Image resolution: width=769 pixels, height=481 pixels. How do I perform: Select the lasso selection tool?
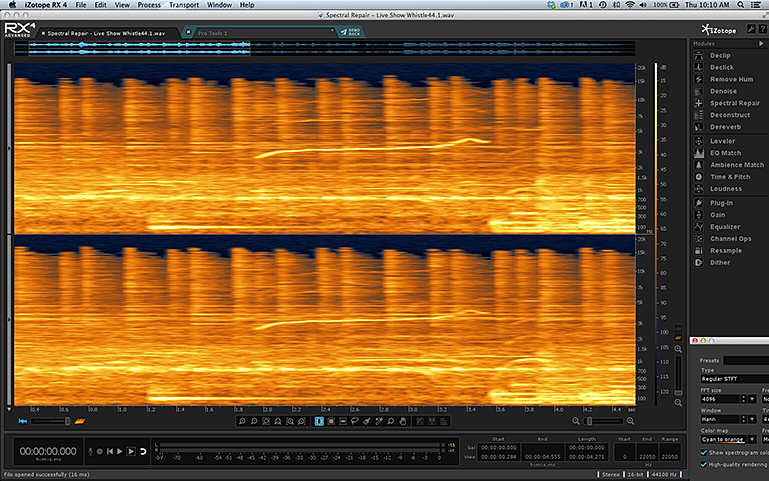click(355, 421)
